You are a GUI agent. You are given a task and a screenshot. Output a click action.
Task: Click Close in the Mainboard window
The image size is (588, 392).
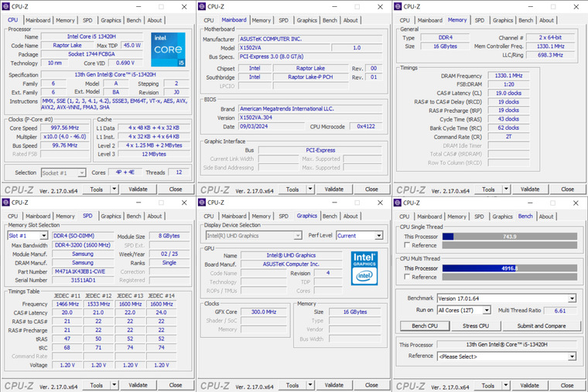[371, 189]
